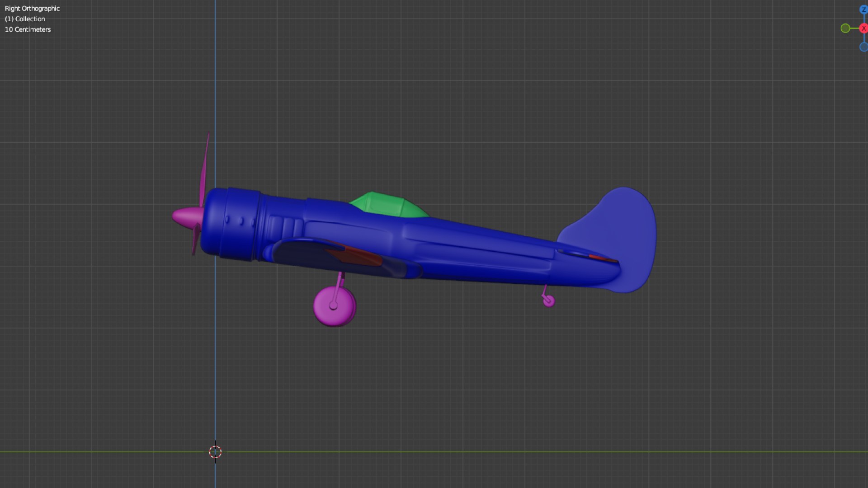Click the blue Z axis gizmo circle

[863, 9]
